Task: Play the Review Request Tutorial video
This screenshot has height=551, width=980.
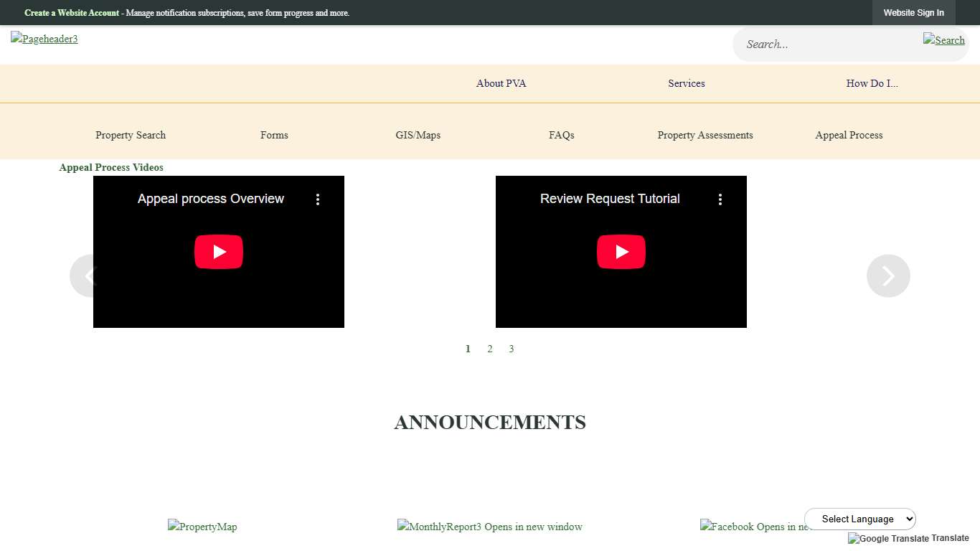Action: tap(621, 252)
